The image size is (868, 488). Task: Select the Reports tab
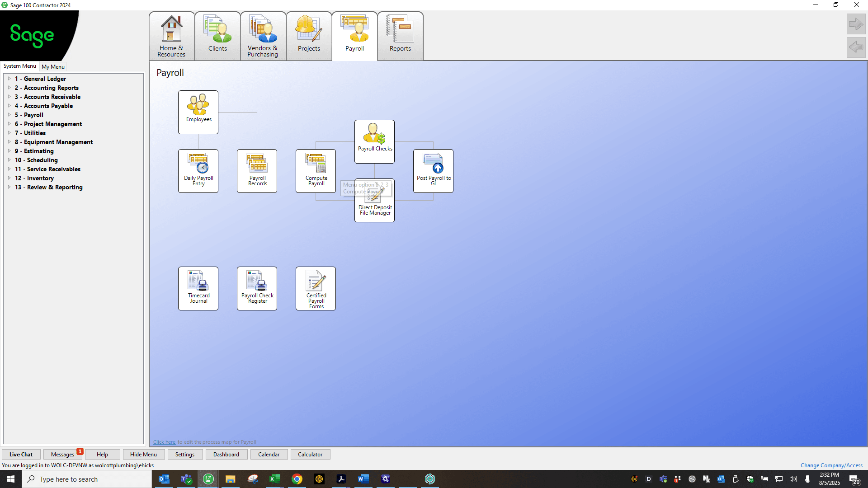pos(400,36)
